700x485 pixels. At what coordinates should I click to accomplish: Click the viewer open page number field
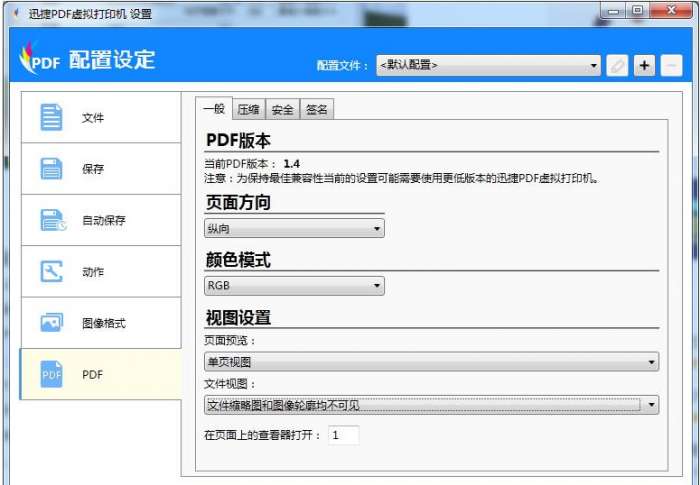click(343, 435)
